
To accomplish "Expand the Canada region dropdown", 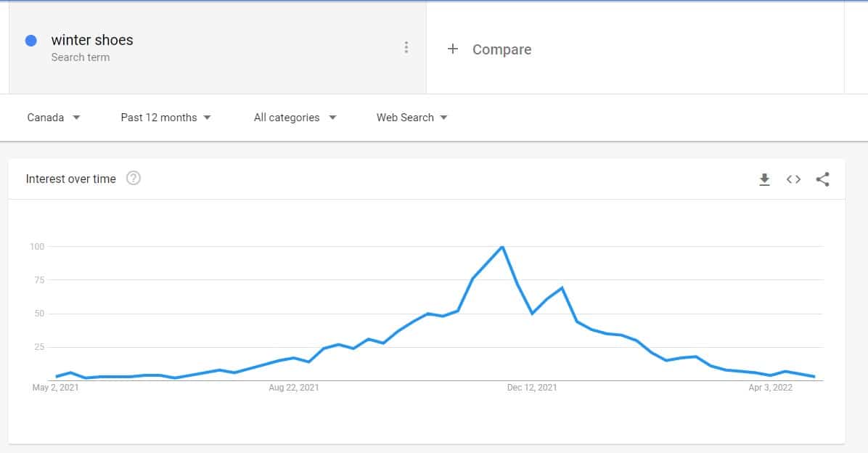I will (54, 118).
